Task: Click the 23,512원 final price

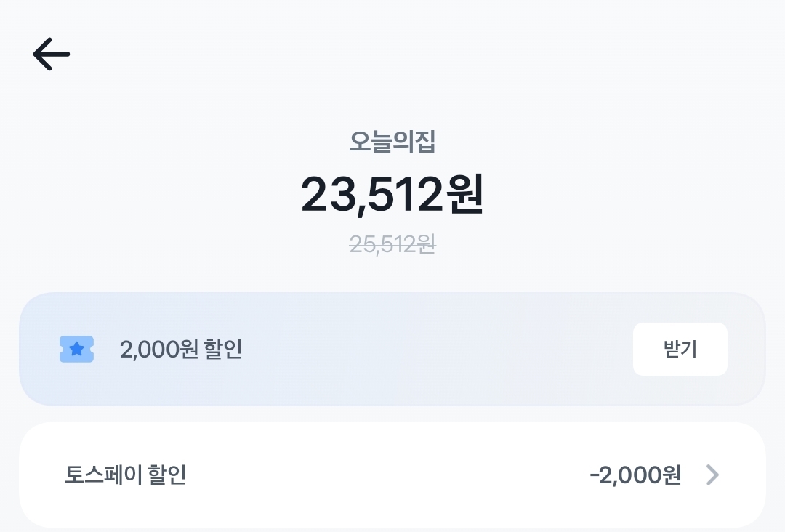Action: point(392,195)
